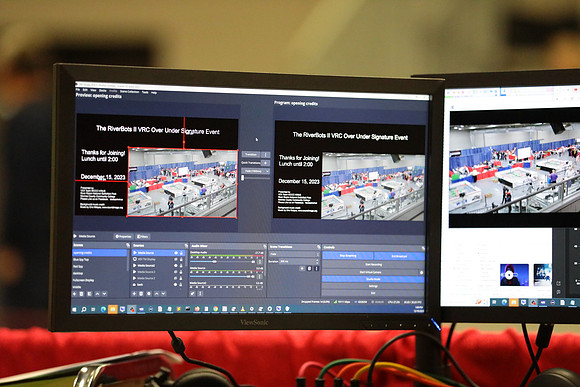Hide the selected Media Source via eye icon
This screenshot has width=580, height=387.
(x=176, y=253)
